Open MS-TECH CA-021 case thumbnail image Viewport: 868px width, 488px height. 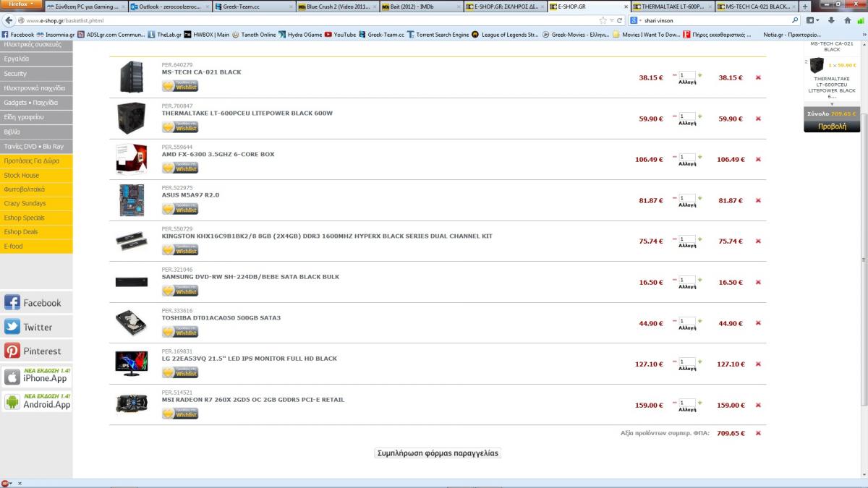point(132,77)
